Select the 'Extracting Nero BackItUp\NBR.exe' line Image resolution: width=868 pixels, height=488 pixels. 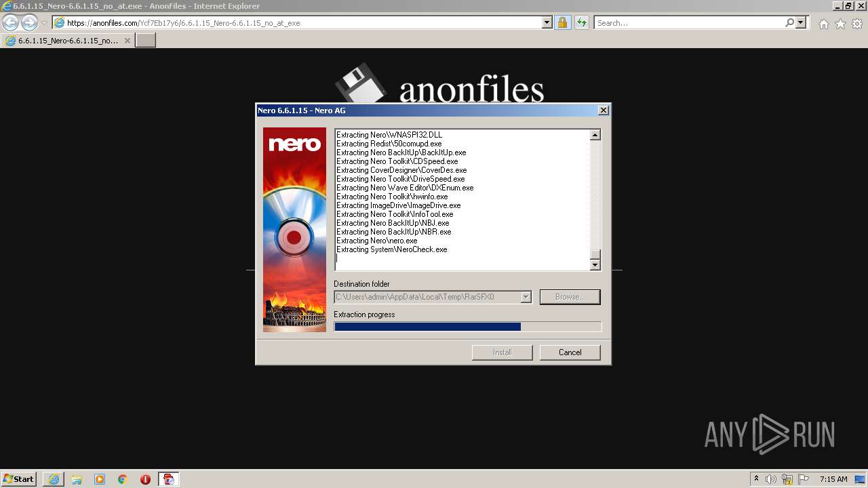pos(394,232)
